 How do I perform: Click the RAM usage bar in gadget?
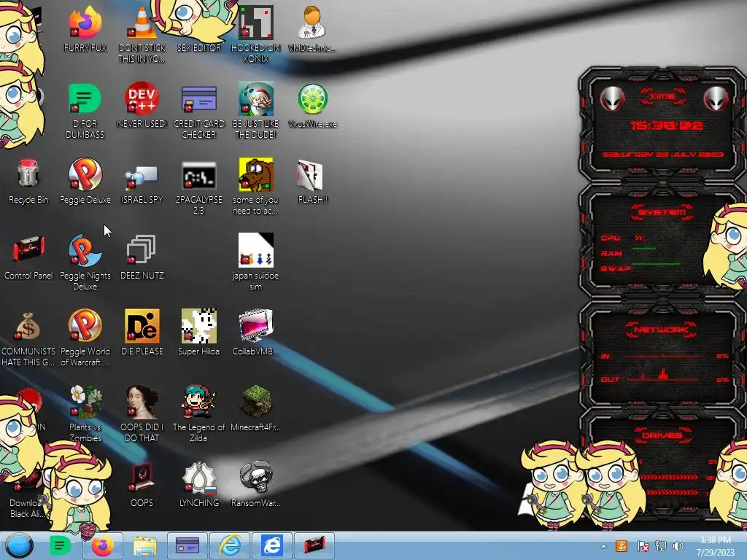[645, 249]
